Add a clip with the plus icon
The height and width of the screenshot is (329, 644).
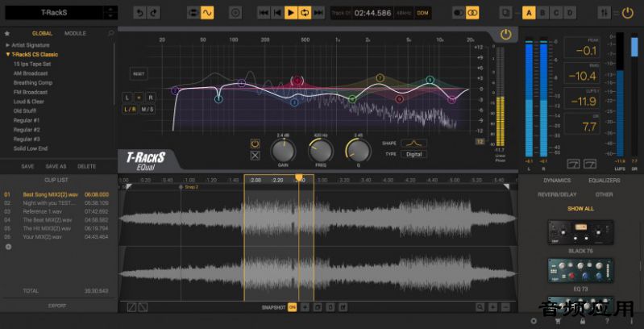point(8,247)
